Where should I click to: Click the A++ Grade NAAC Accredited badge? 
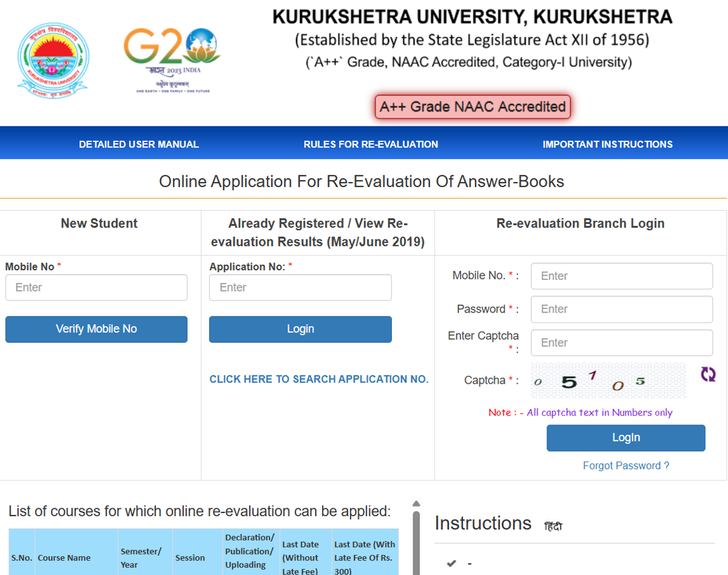click(473, 107)
